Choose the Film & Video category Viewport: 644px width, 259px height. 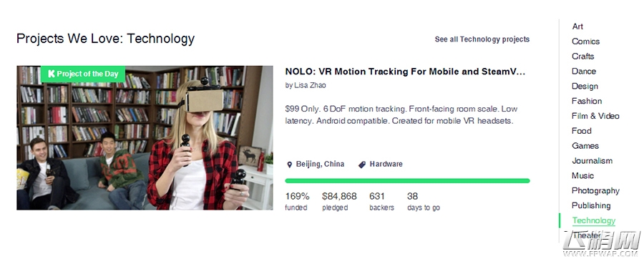[x=595, y=116]
